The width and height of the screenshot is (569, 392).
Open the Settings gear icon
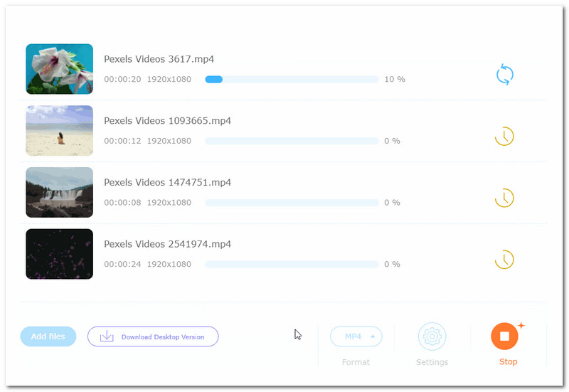[432, 337]
